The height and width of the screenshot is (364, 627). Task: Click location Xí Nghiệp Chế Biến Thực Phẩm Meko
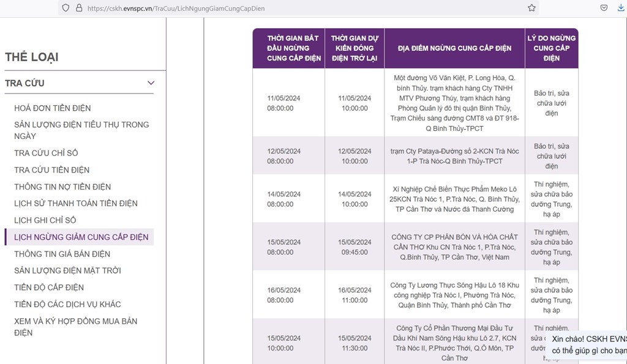[x=455, y=199]
